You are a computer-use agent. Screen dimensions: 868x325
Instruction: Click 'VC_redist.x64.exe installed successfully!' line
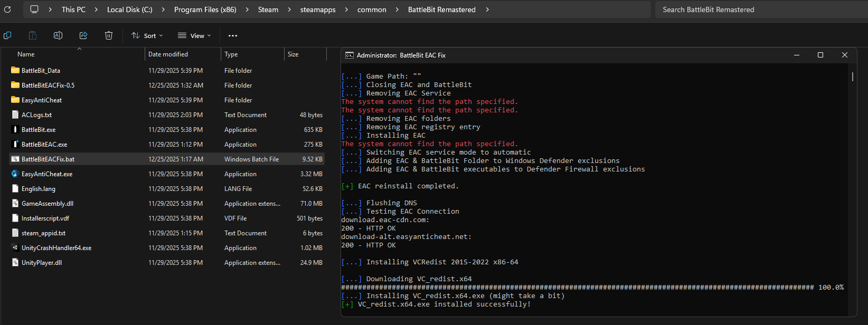pos(436,304)
